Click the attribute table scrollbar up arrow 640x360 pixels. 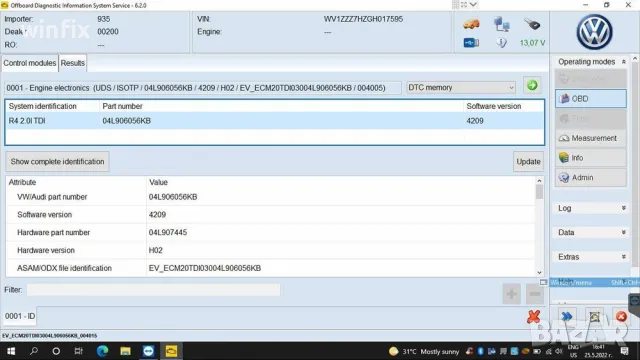[x=539, y=181]
